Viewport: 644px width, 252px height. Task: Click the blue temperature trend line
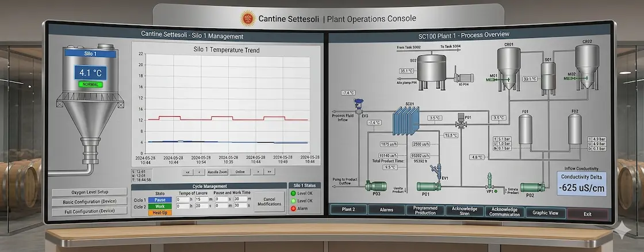coord(228,142)
